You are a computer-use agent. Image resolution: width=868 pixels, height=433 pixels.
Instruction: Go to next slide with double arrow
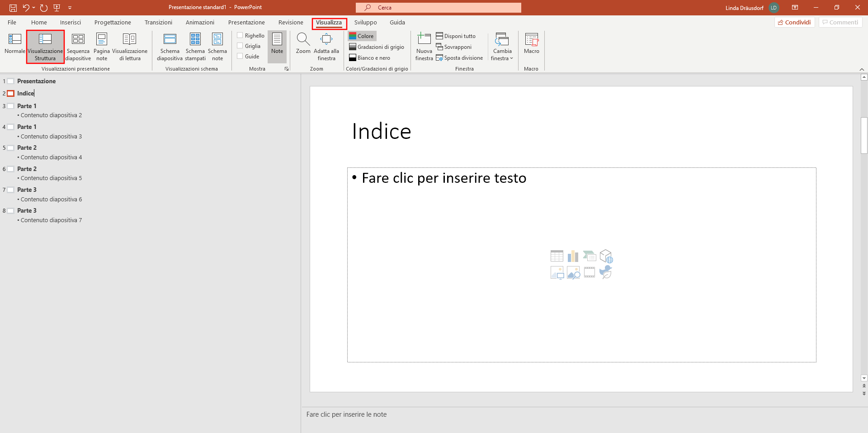click(x=864, y=394)
